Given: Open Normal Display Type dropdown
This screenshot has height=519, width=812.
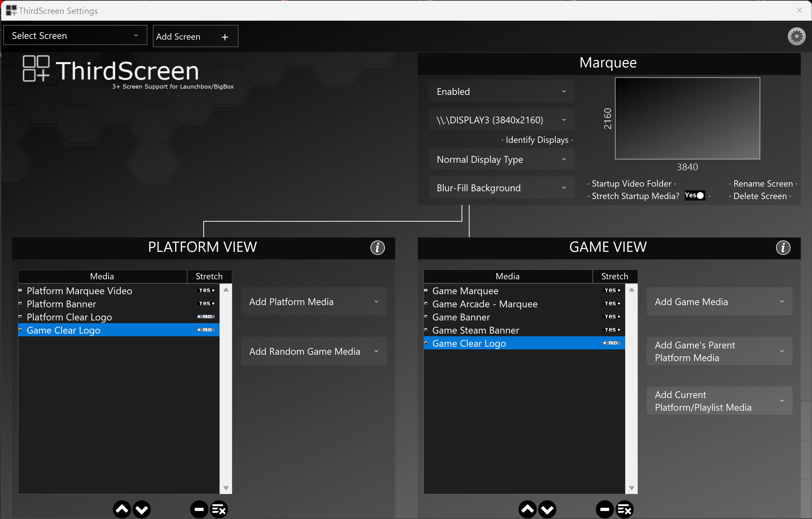Looking at the screenshot, I should click(501, 159).
